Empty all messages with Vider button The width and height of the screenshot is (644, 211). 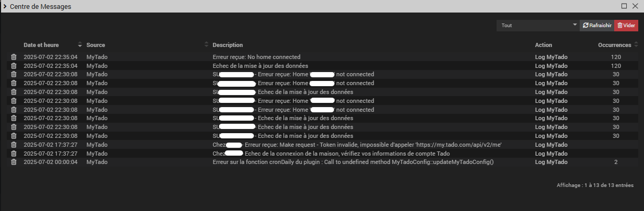tap(626, 25)
